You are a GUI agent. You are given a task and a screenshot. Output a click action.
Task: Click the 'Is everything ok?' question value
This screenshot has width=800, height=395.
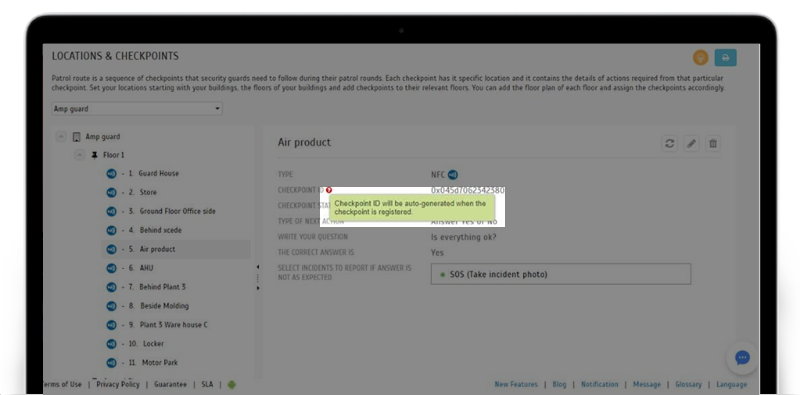463,237
